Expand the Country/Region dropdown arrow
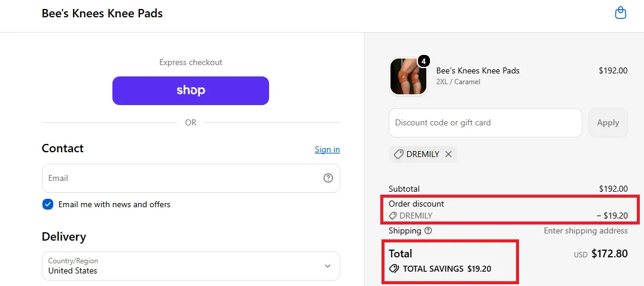 pos(327,266)
